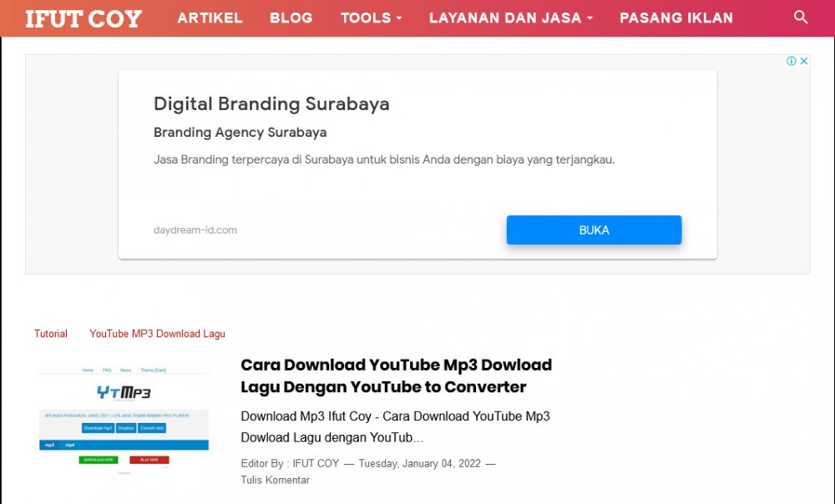Open Cara Download YouTube Mp3 article title

click(x=396, y=375)
